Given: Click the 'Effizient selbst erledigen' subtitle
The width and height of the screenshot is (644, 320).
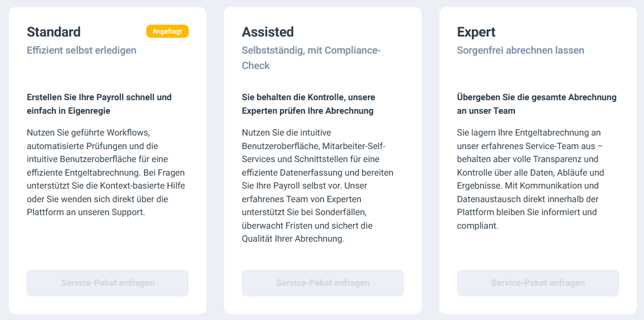Looking at the screenshot, I should [x=81, y=50].
